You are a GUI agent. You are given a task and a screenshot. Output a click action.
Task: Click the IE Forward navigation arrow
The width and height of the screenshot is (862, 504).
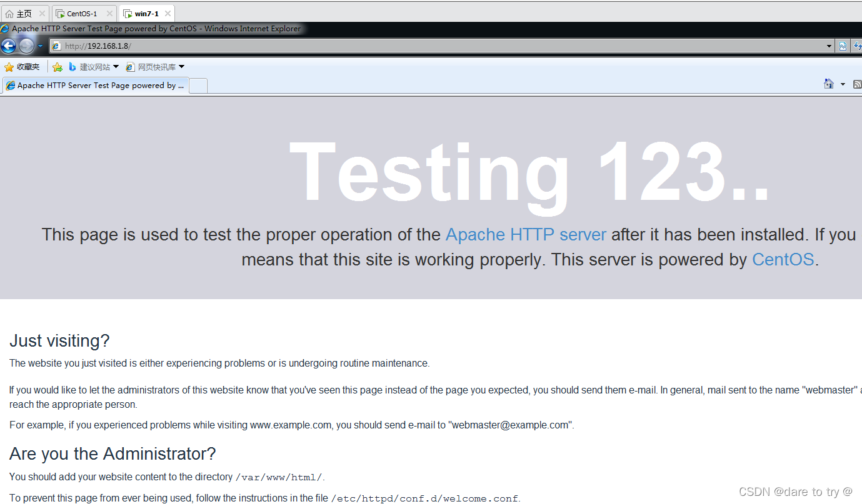[x=26, y=46]
